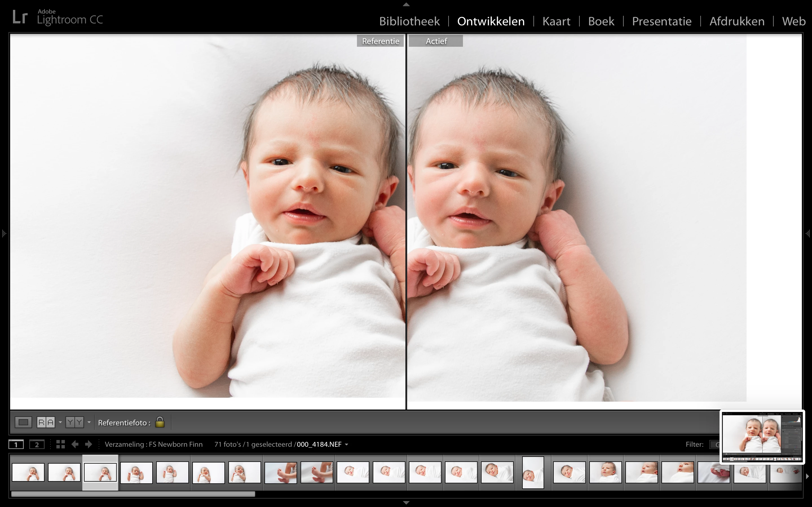The height and width of the screenshot is (507, 812).
Task: Select Before/After Y|Y view button
Action: [74, 422]
